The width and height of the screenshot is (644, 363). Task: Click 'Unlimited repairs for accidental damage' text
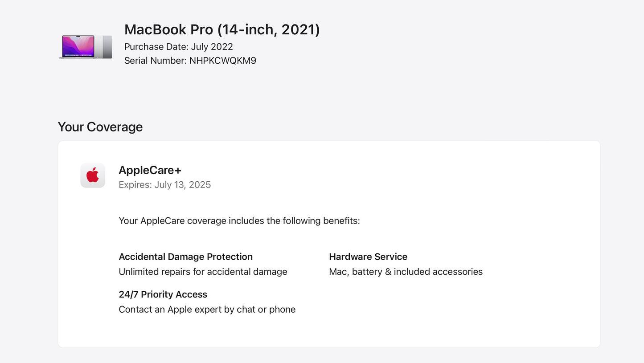[203, 272]
